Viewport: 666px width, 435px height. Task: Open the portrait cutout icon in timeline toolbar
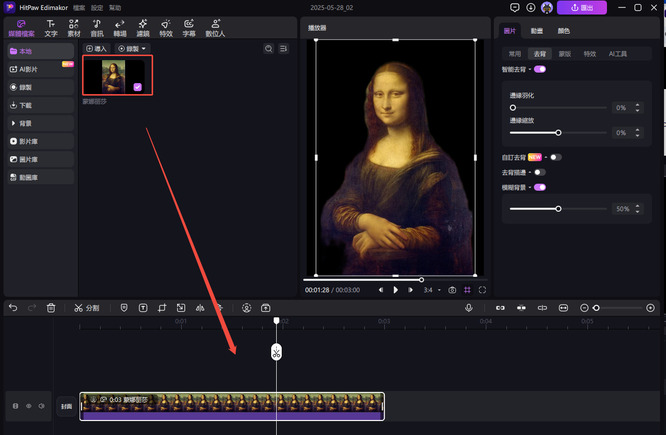click(x=246, y=308)
